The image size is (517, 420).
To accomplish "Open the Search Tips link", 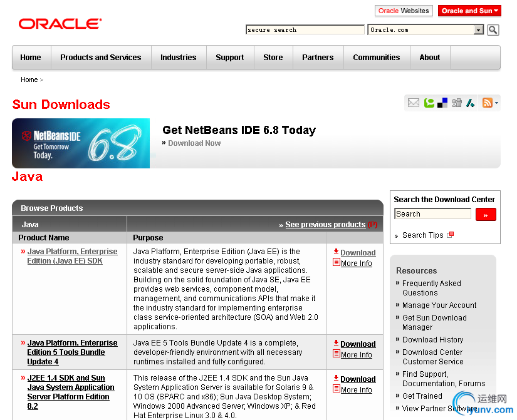I will click(423, 235).
